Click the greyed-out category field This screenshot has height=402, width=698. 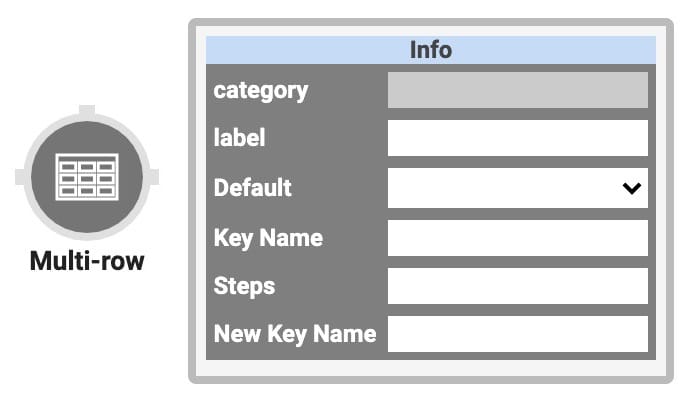tap(518, 90)
